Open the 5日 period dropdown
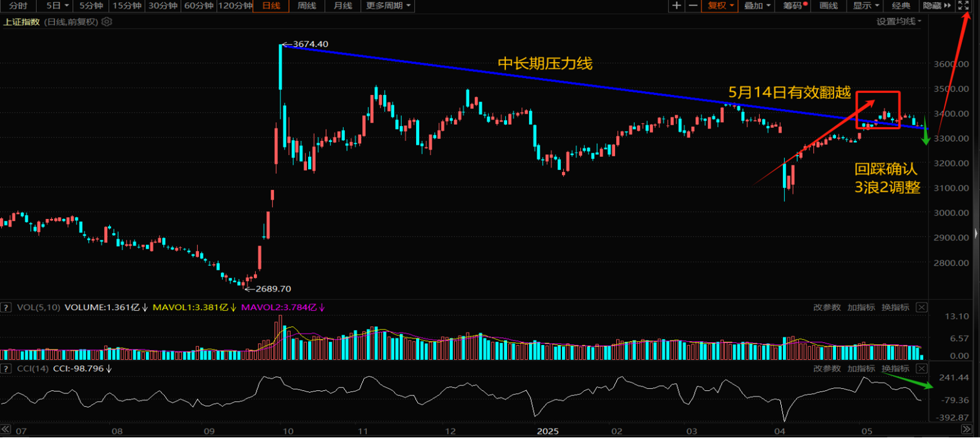This screenshot has height=438, width=980. click(57, 6)
